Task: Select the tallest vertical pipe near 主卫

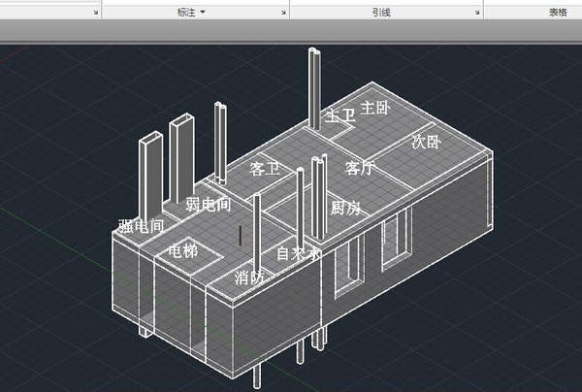Action: 314,87
